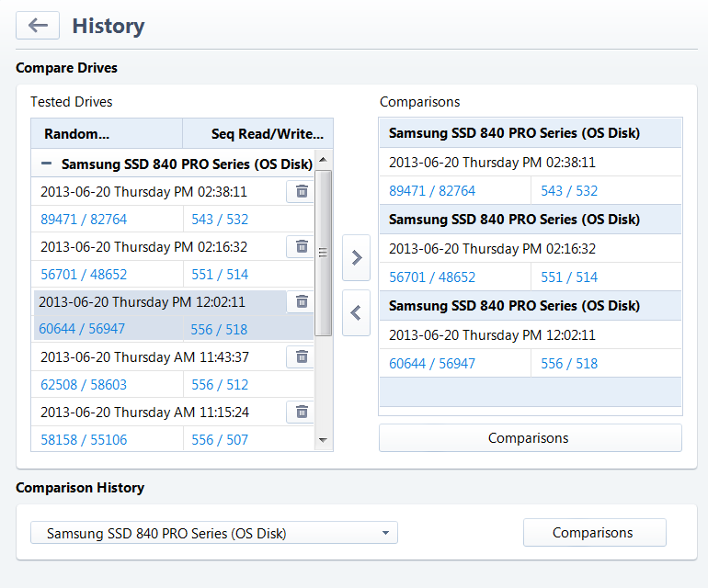Click 543 / 532 in Comparisons list
This screenshot has height=588, width=708.
[569, 191]
